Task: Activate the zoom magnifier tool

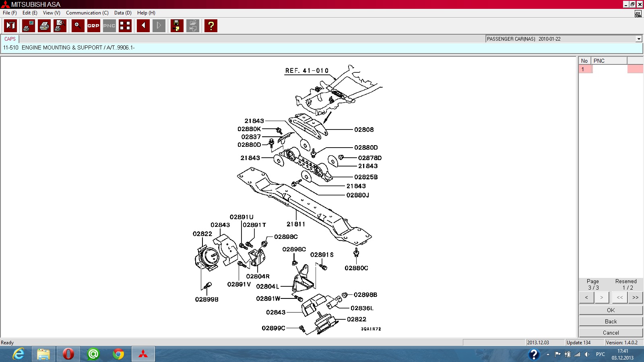Action: (x=78, y=26)
